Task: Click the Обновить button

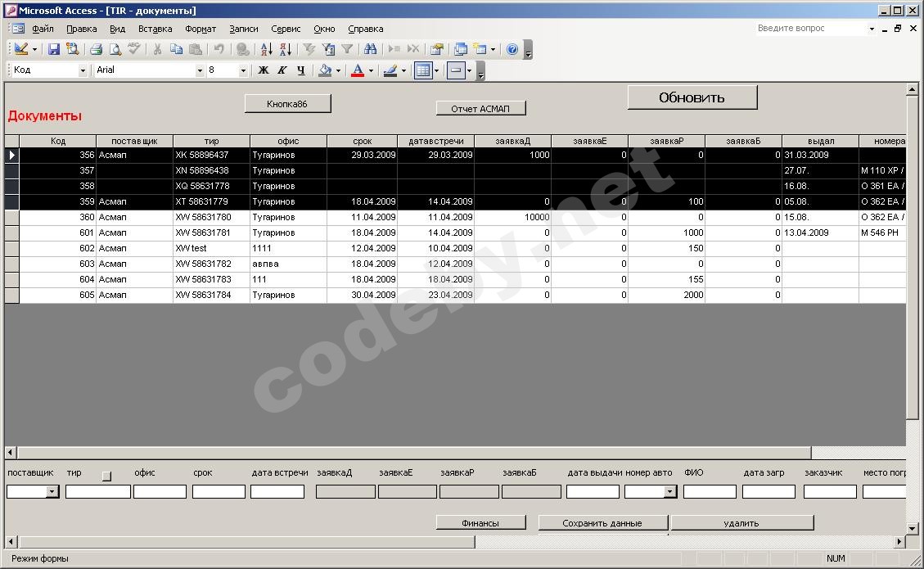Action: click(x=692, y=98)
